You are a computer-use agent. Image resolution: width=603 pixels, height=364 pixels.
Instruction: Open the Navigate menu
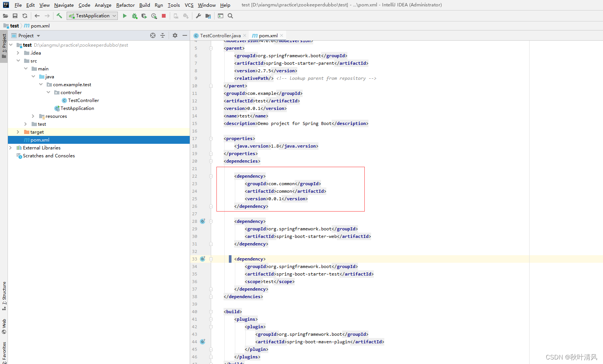pos(64,5)
